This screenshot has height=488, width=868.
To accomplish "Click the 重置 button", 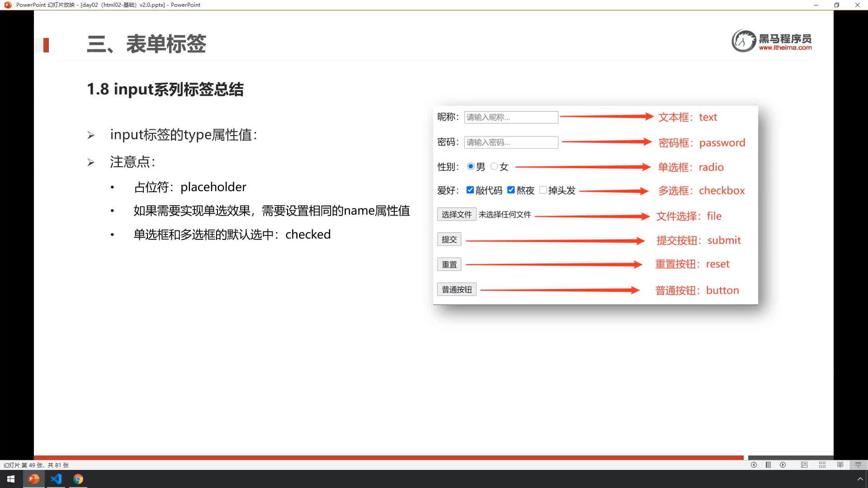I will 449,264.
